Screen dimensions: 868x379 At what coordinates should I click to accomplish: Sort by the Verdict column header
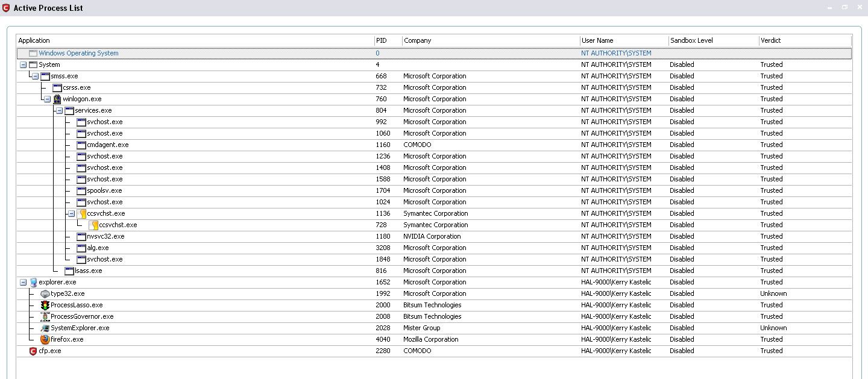(805, 40)
